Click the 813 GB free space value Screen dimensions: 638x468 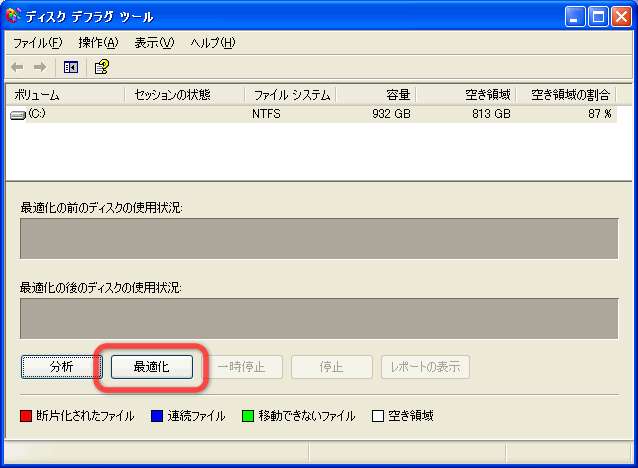pos(491,114)
